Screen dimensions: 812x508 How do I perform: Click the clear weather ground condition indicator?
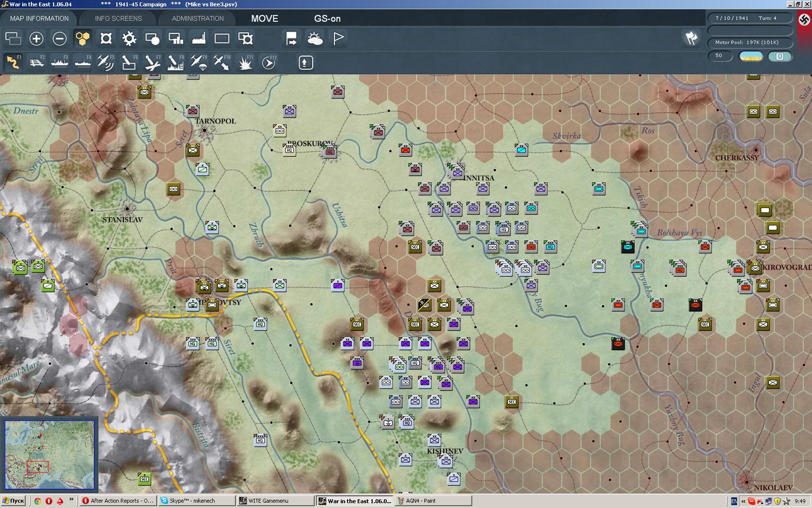click(x=751, y=56)
